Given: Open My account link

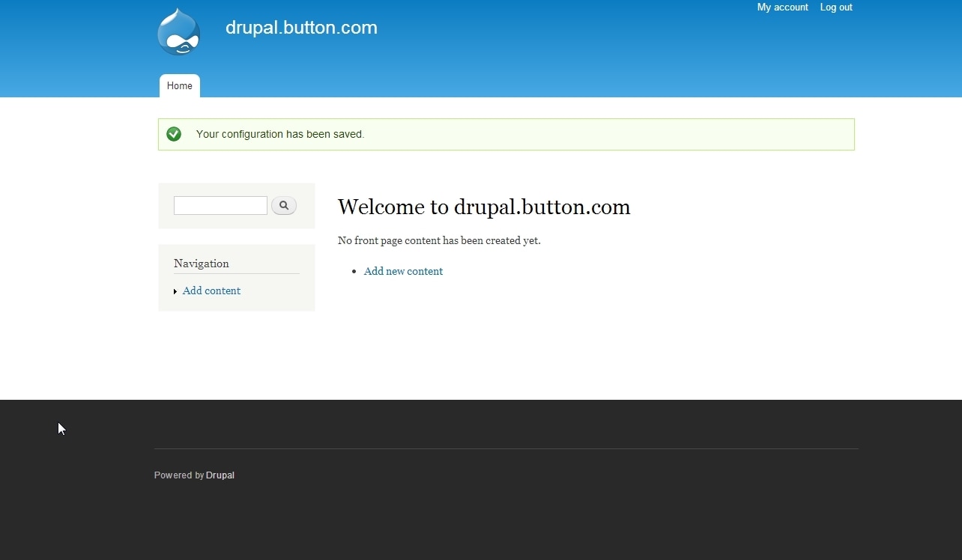Looking at the screenshot, I should click(783, 7).
